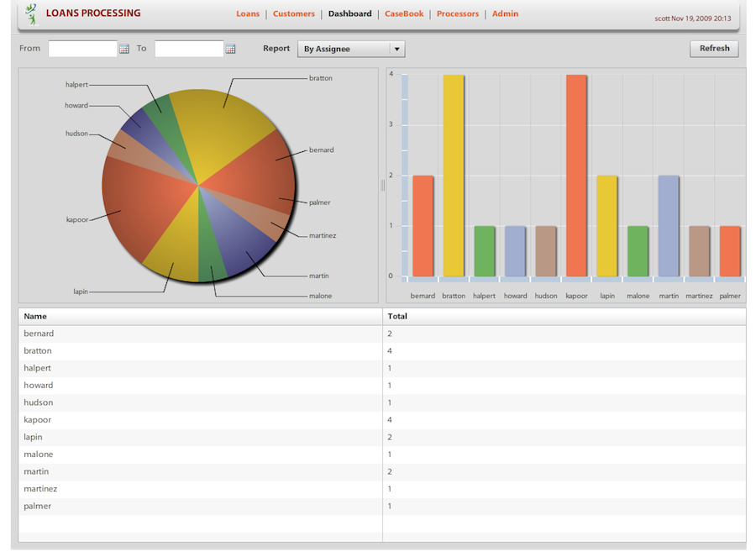
Task: Click the lapin bar in bar chart
Action: [607, 226]
